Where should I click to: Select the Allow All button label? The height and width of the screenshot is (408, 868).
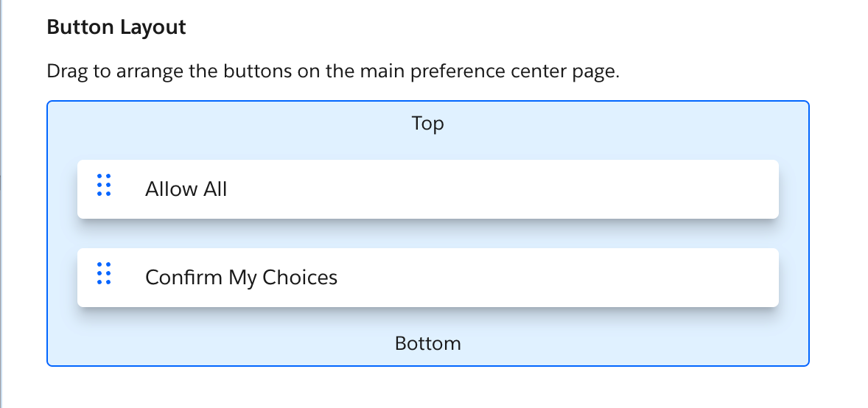(x=186, y=189)
